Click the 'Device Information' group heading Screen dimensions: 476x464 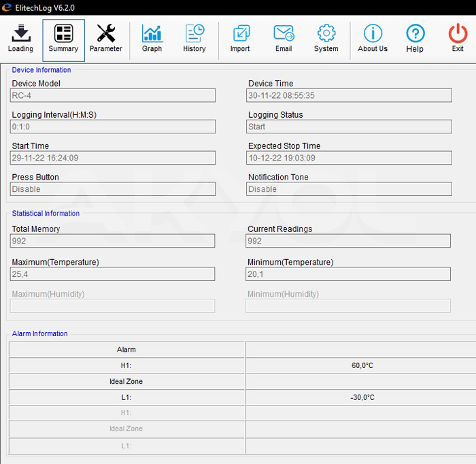[41, 70]
